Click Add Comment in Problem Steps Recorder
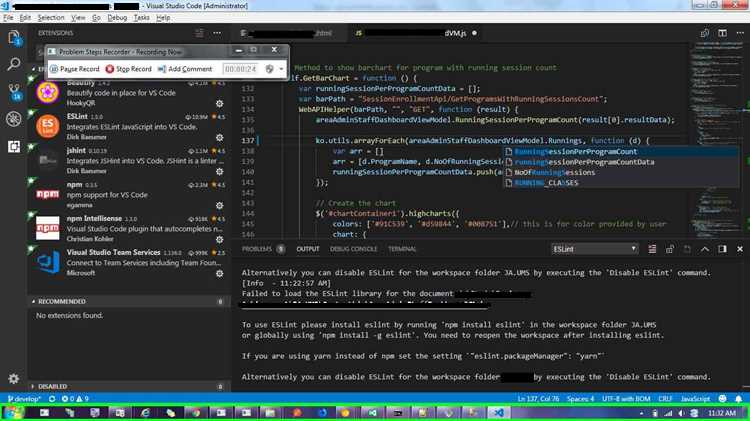 185,69
